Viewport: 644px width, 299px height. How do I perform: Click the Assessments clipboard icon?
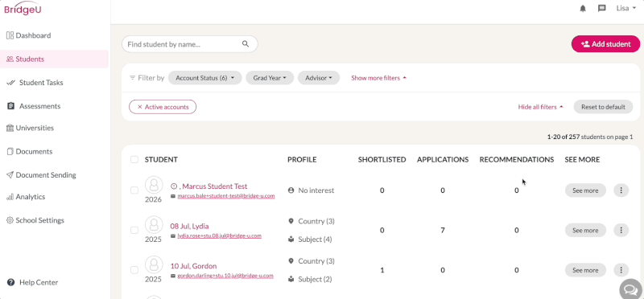pos(11,106)
